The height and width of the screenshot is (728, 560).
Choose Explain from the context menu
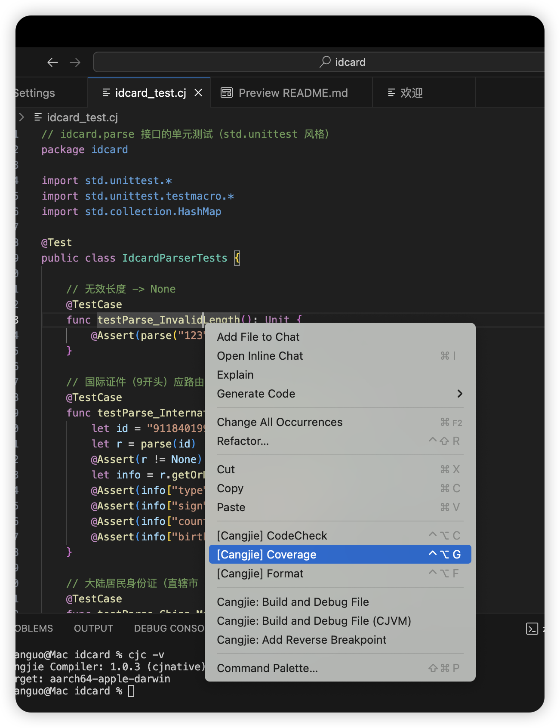[x=340, y=375]
